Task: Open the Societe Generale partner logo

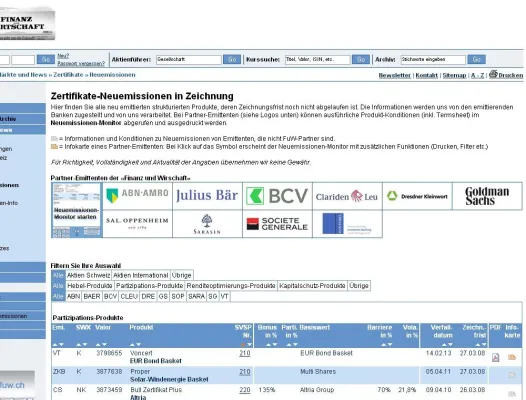Action: pos(277,224)
